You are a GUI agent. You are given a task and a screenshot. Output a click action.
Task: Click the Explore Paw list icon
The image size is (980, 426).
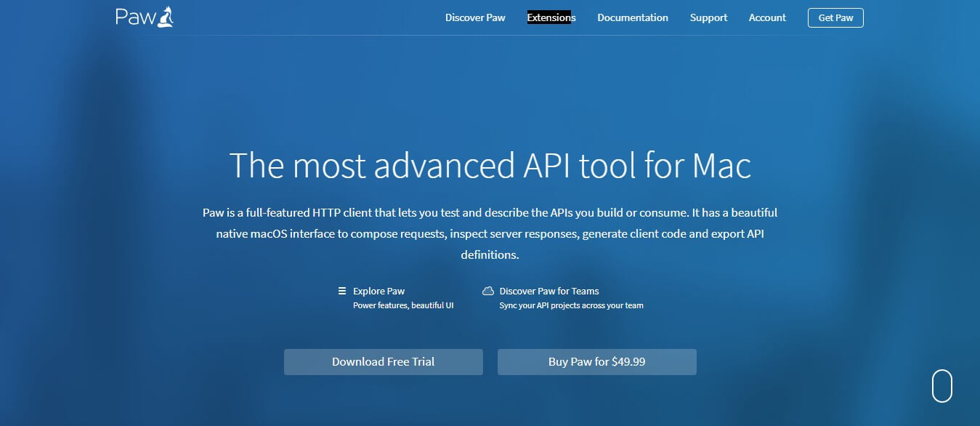point(342,291)
